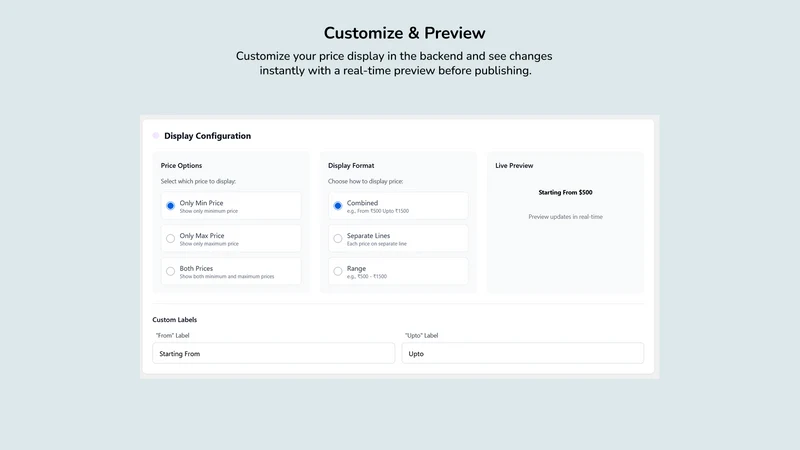Click the "From" Label input field
The image size is (800, 450).
(x=273, y=353)
